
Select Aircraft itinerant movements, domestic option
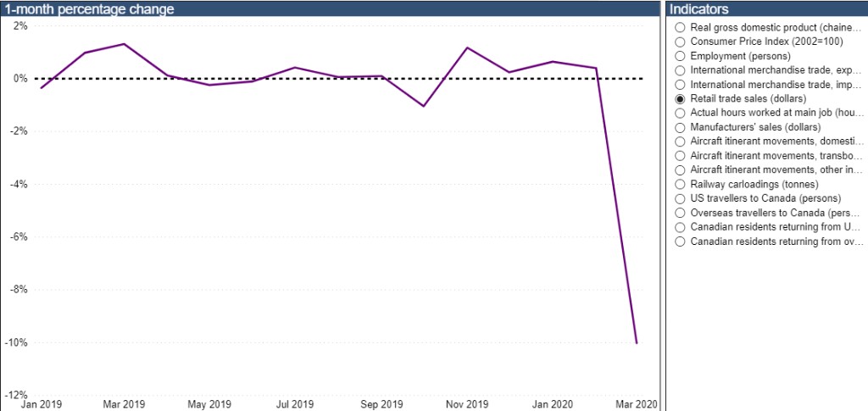pyautogui.click(x=680, y=142)
